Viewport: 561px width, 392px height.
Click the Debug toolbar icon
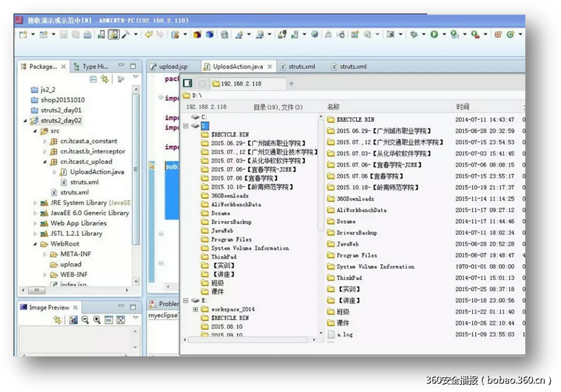(413, 34)
